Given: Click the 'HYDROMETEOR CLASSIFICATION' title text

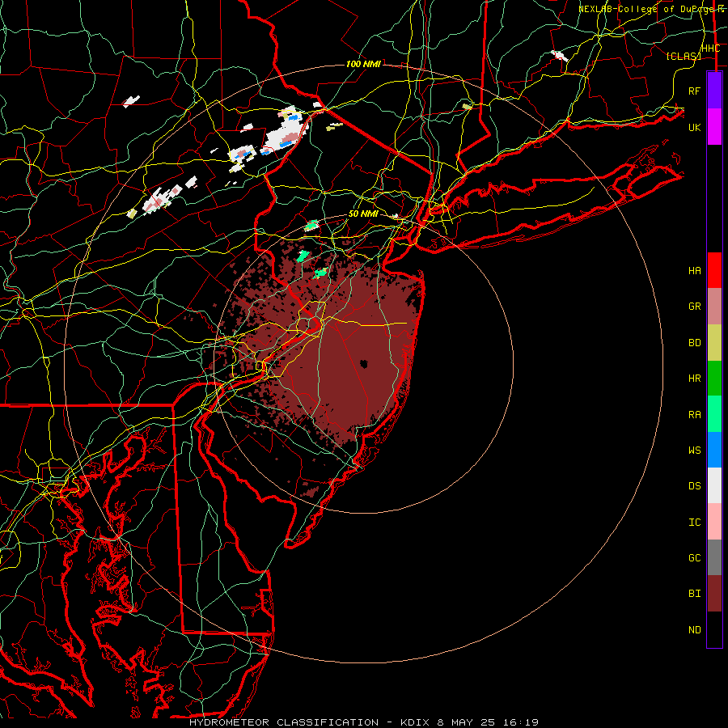Looking at the screenshot, I should [x=284, y=722].
